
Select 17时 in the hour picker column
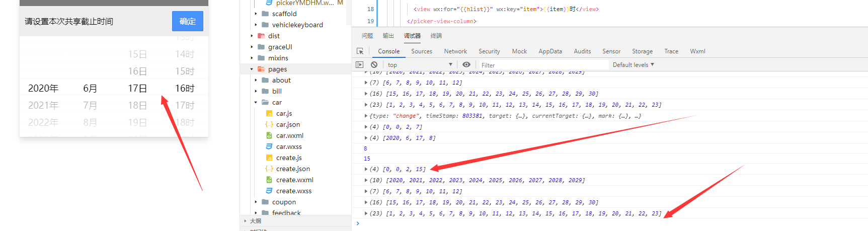pyautogui.click(x=185, y=105)
